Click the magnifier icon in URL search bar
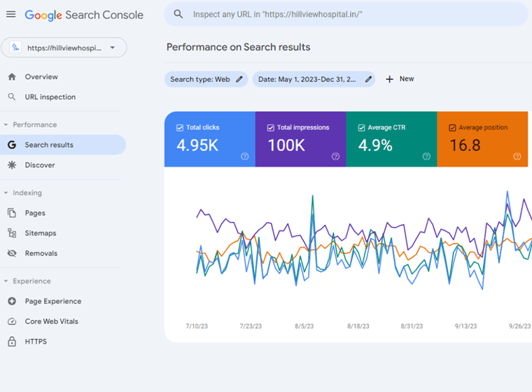 (x=178, y=14)
